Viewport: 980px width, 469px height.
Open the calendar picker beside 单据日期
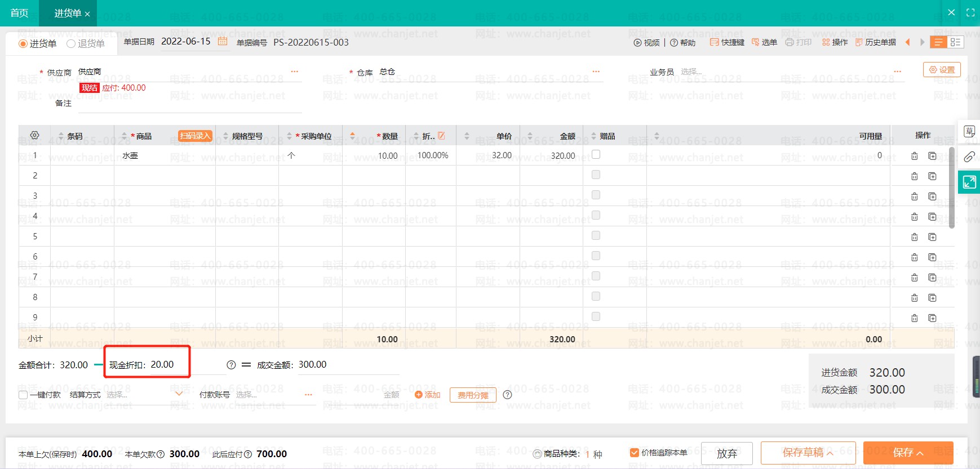point(223,41)
